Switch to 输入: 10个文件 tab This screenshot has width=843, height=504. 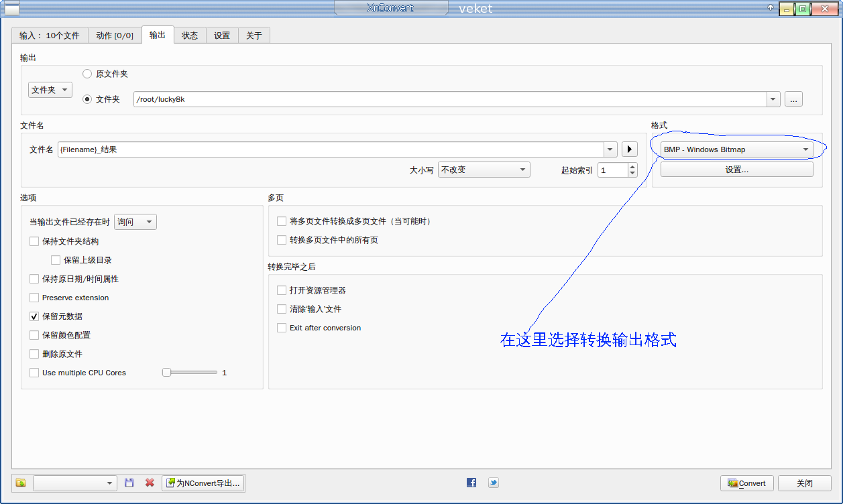point(50,36)
